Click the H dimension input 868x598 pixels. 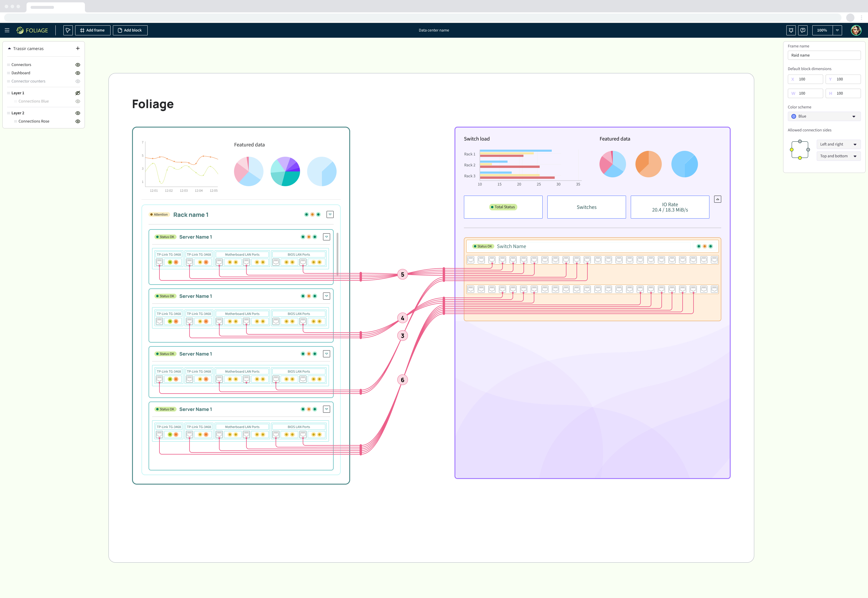843,93
